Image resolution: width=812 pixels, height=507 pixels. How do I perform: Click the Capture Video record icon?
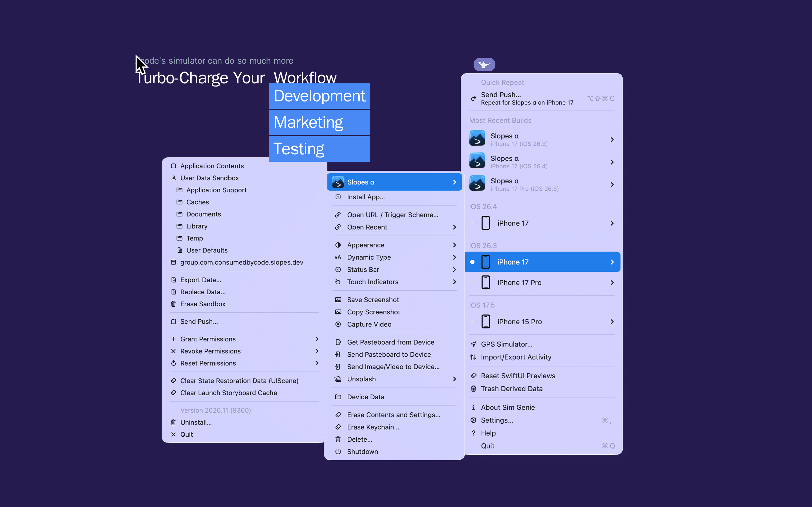(338, 324)
